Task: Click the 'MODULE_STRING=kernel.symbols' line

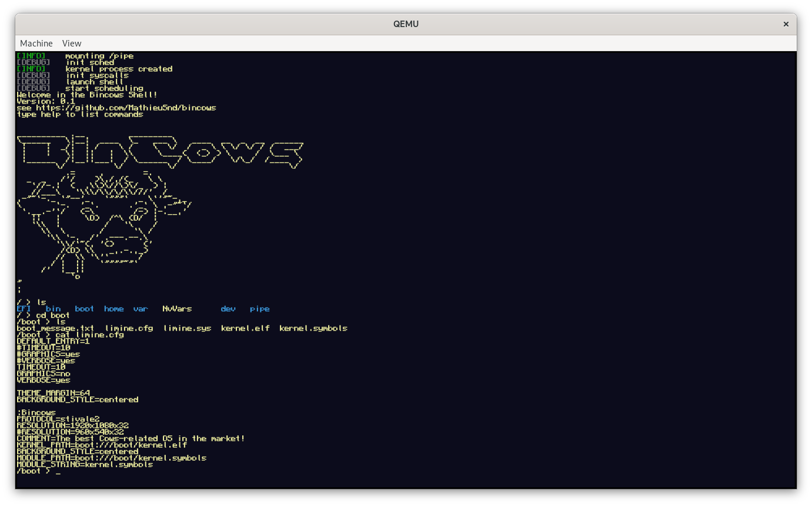Action: (x=85, y=464)
